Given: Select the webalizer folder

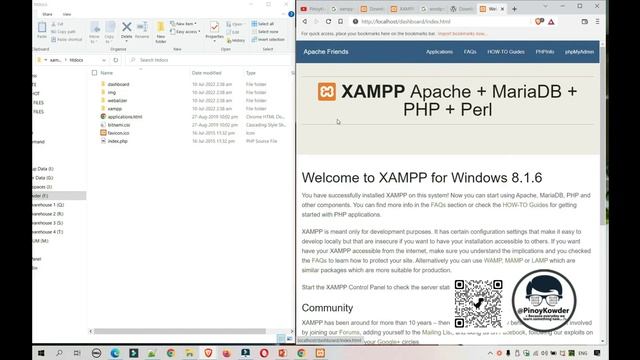Looking at the screenshot, I should (118, 100).
